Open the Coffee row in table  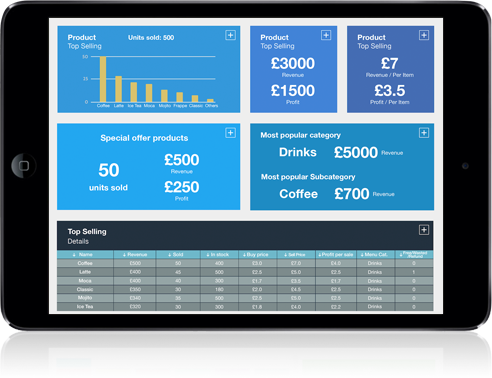tap(245, 263)
